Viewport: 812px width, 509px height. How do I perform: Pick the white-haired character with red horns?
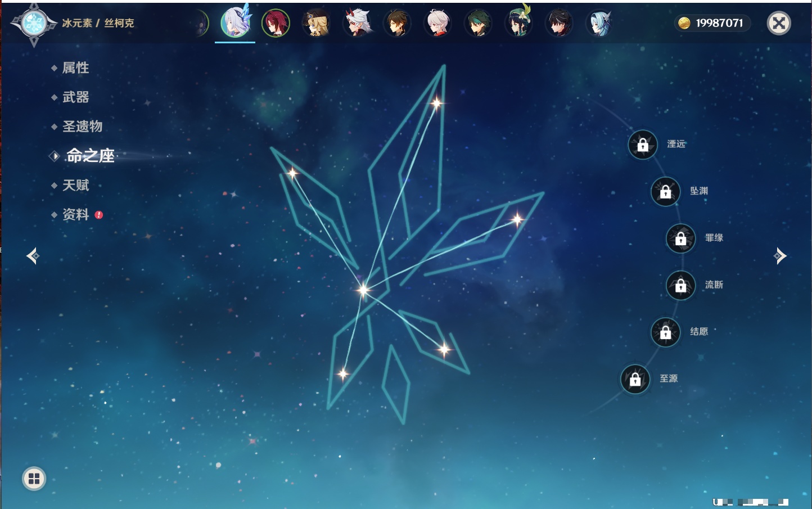point(357,24)
